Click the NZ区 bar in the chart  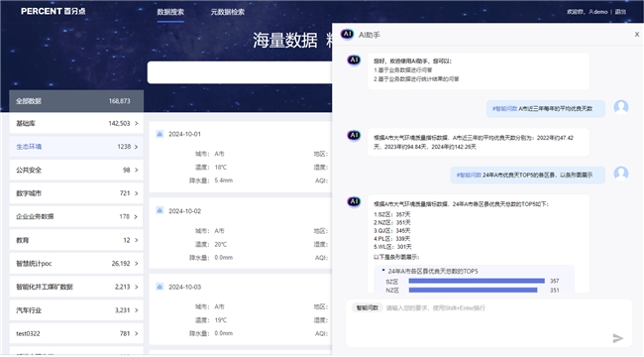click(x=473, y=290)
